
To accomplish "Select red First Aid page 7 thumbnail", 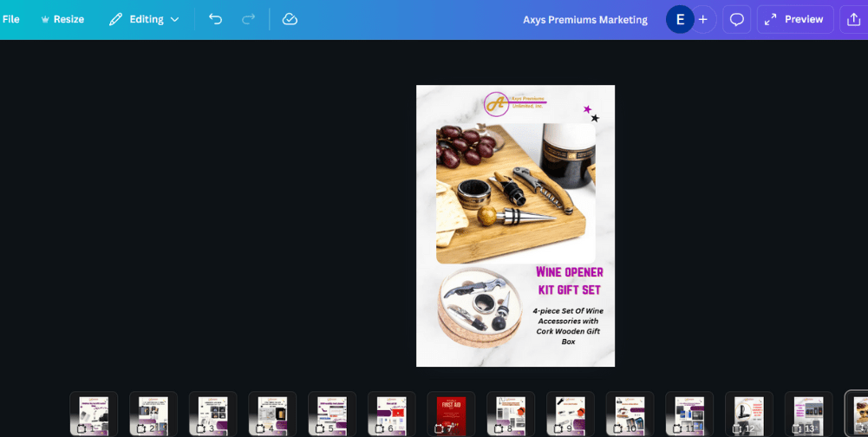I will 451,414.
